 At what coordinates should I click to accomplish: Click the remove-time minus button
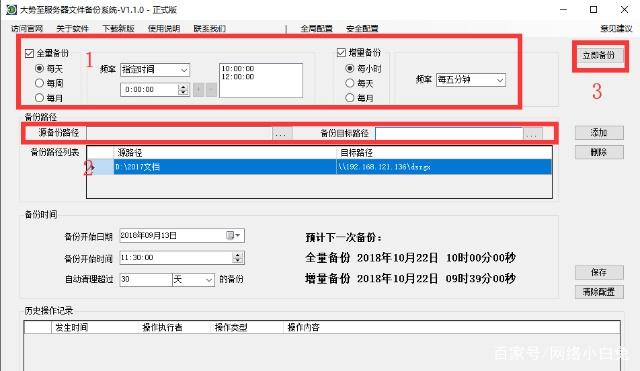coord(211,89)
